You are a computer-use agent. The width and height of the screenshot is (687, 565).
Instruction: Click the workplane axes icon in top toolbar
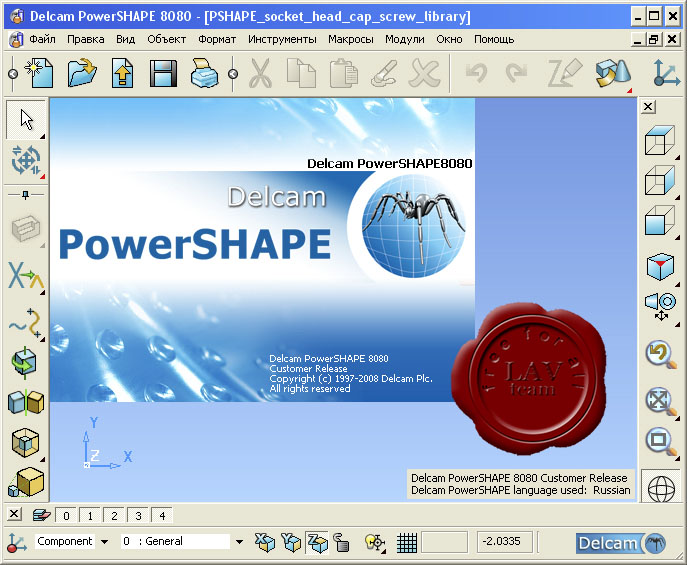(666, 73)
